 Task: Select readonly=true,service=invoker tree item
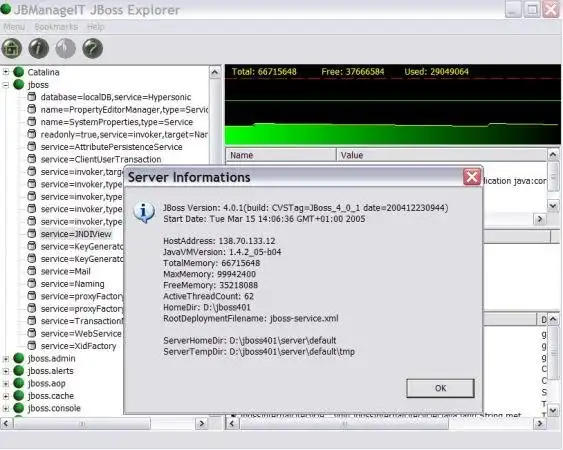click(x=124, y=135)
